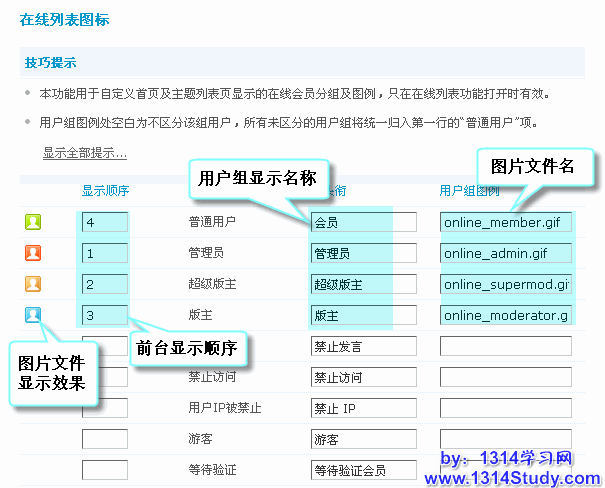Click the 会员 title input field
This screenshot has width=605, height=488.
click(363, 222)
